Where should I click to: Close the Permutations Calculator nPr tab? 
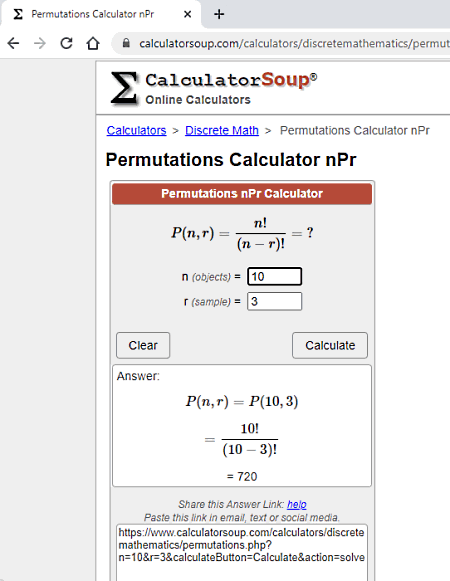[x=188, y=14]
